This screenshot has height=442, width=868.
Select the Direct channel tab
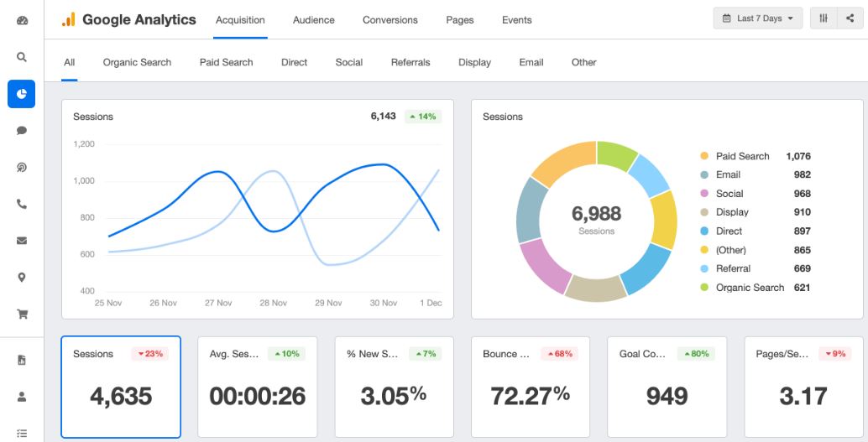point(295,63)
